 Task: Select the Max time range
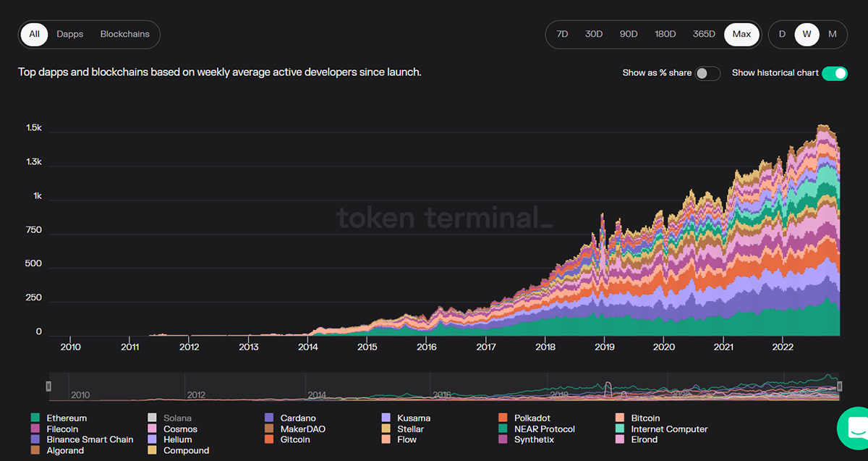click(x=741, y=34)
